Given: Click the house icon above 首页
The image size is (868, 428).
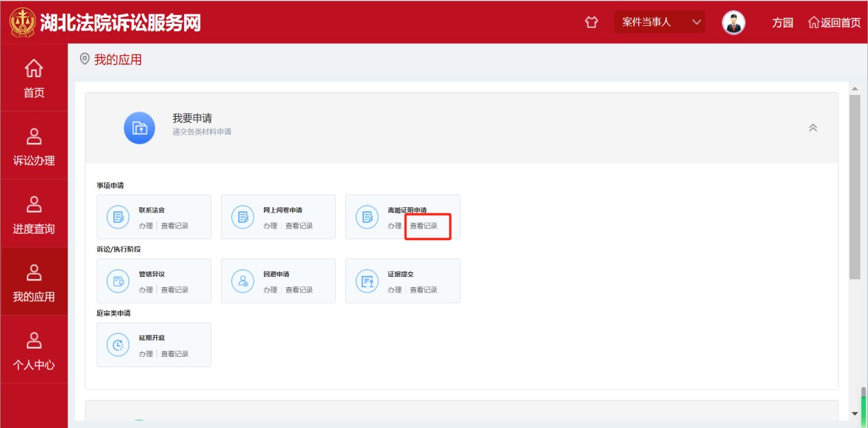Looking at the screenshot, I should [34, 68].
